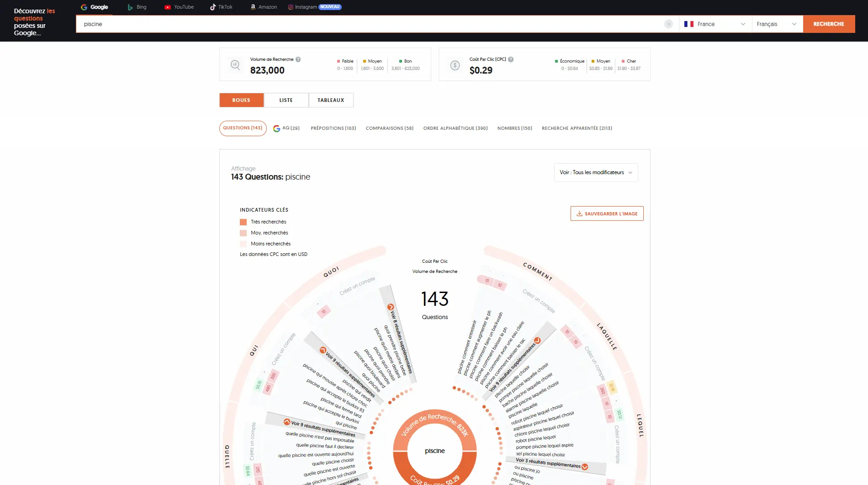868x485 pixels.
Task: Switch to the LISTE view
Action: [286, 100]
